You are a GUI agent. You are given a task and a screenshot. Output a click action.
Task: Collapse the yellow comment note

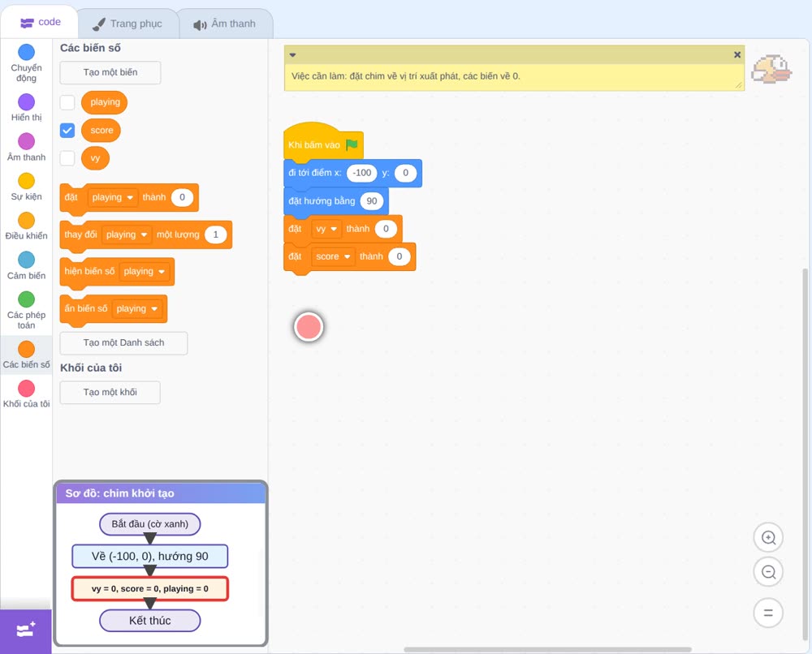pyautogui.click(x=292, y=55)
